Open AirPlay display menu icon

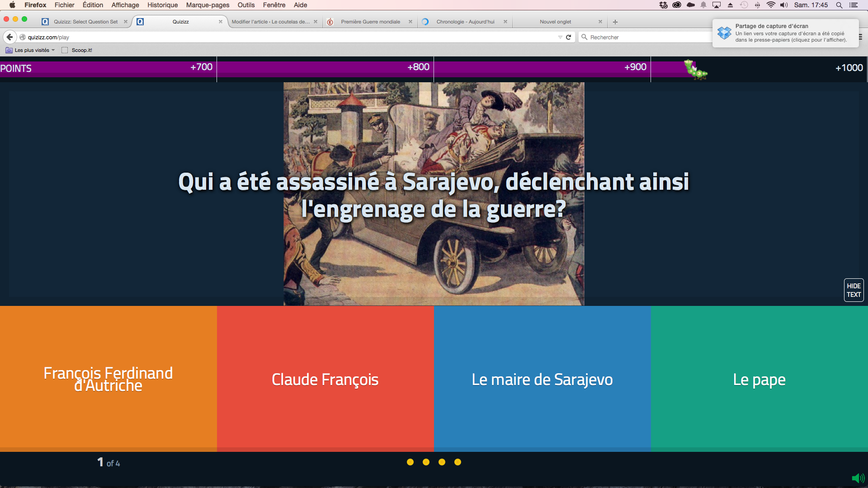pyautogui.click(x=717, y=5)
